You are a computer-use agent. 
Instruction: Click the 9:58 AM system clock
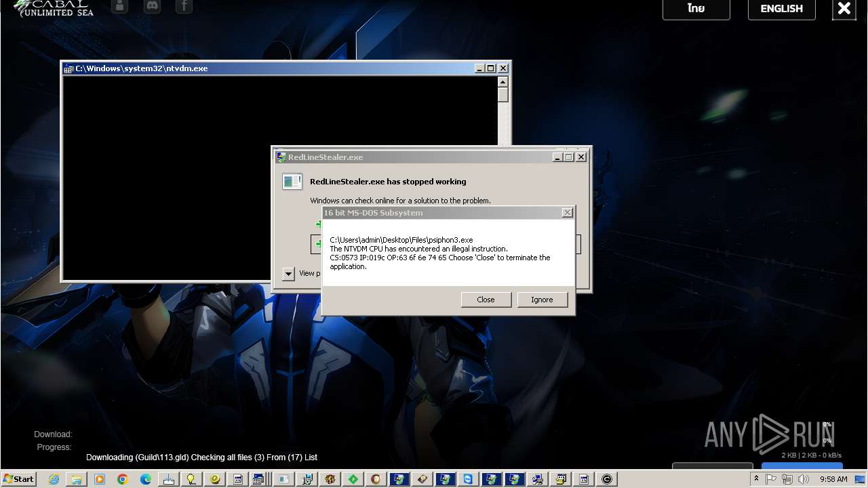[x=833, y=479]
